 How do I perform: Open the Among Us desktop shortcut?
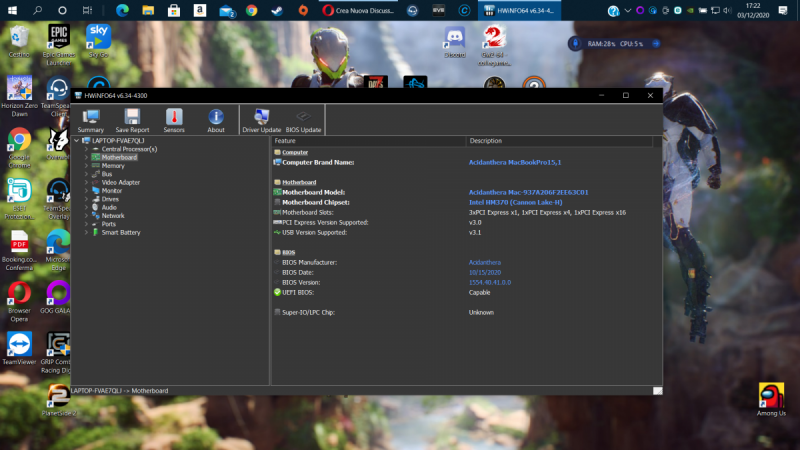pos(771,397)
